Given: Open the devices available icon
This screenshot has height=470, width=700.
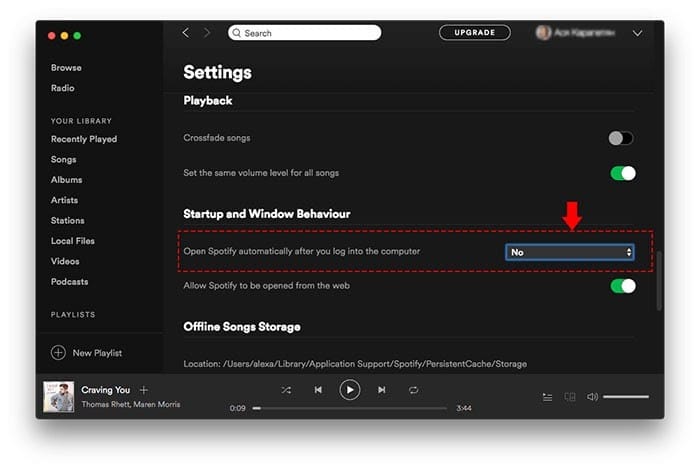Looking at the screenshot, I should [x=570, y=397].
